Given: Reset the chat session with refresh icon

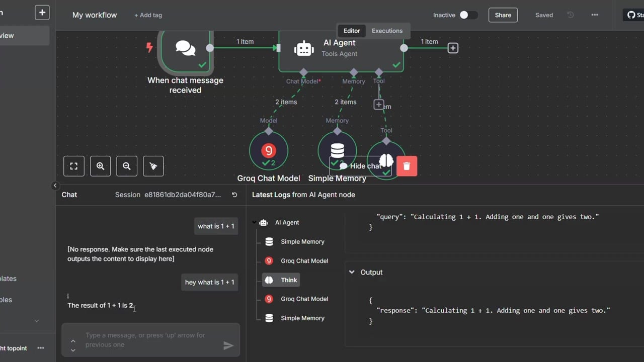Looking at the screenshot, I should coord(234,195).
